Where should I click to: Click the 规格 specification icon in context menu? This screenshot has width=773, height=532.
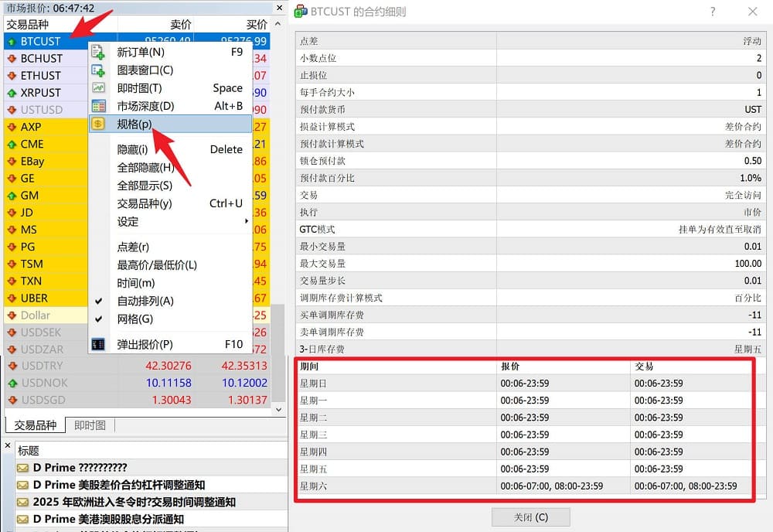tap(98, 123)
